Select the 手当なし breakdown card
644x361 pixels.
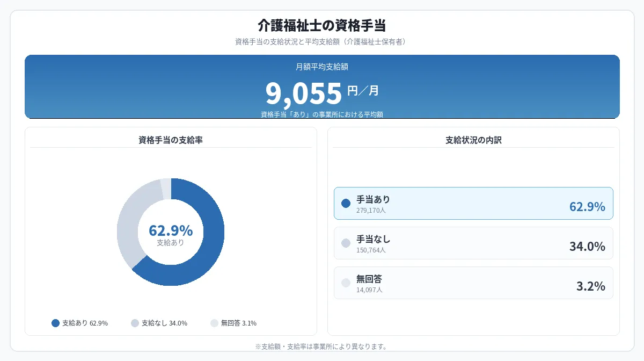tap(473, 243)
